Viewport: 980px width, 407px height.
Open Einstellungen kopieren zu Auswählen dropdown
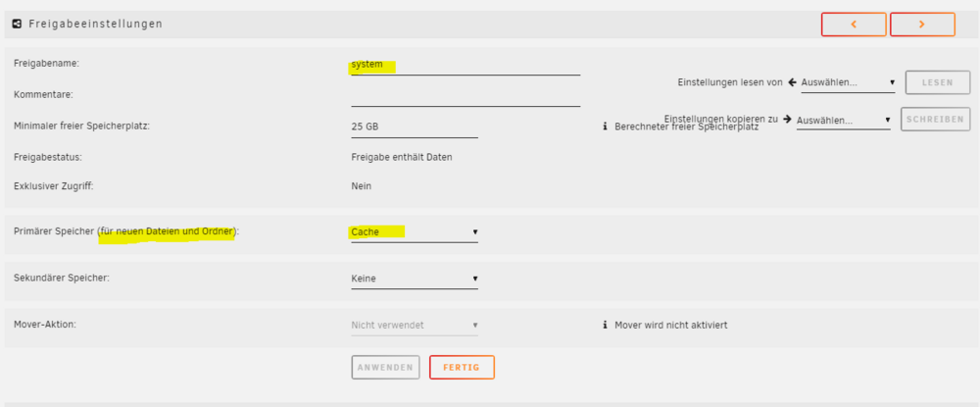click(x=844, y=120)
